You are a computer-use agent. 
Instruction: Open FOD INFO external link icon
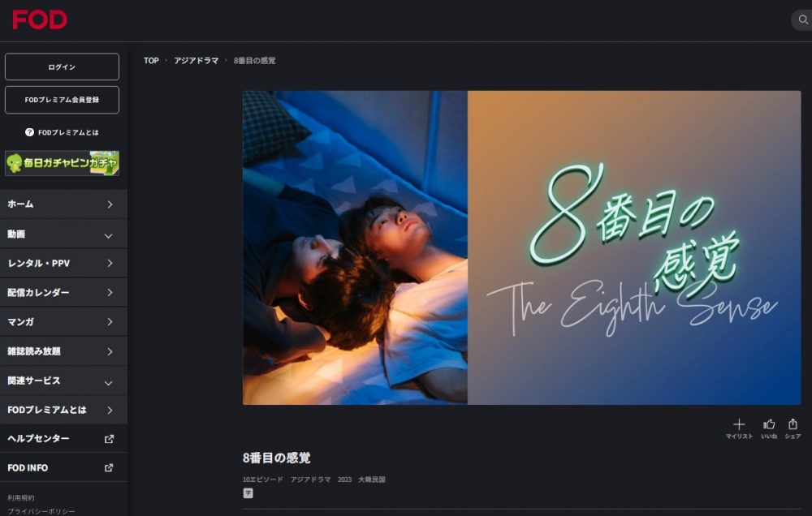click(x=109, y=468)
